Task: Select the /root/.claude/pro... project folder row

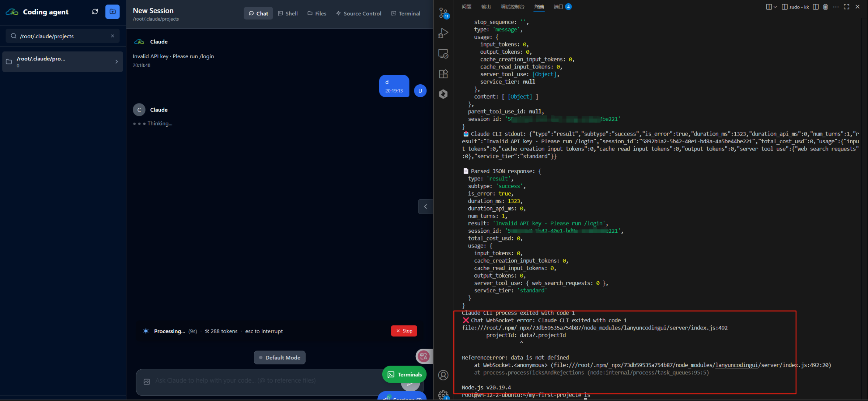Action: click(x=63, y=62)
